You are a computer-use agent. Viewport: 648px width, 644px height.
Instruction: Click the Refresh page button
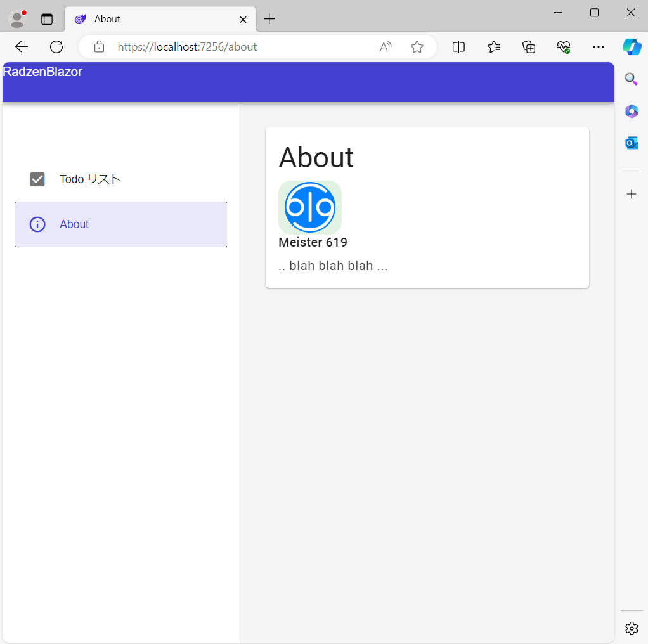56,46
